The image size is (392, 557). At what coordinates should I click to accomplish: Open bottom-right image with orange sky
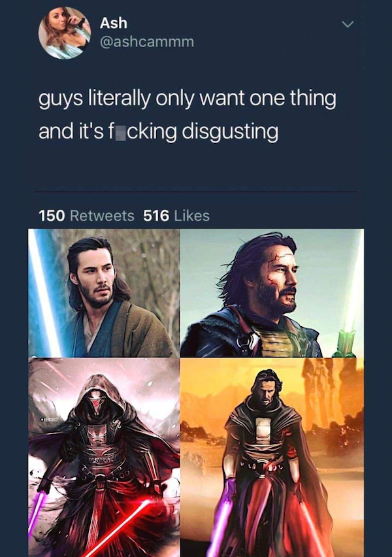tap(272, 458)
